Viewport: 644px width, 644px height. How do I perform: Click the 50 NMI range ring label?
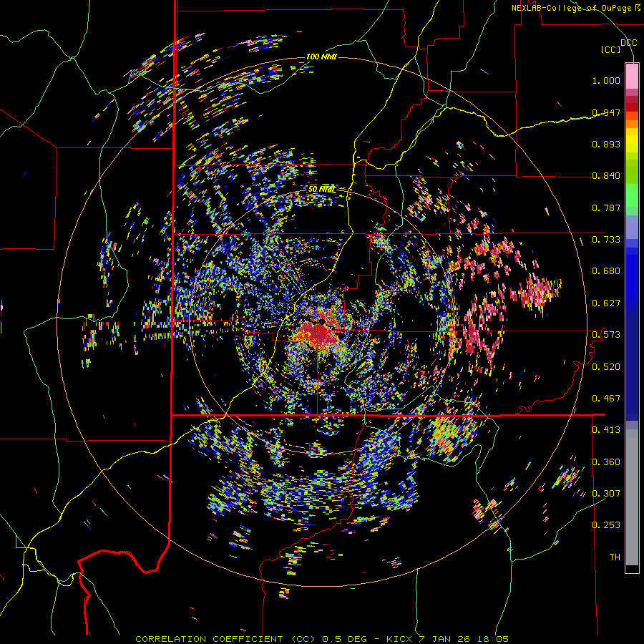(x=321, y=189)
